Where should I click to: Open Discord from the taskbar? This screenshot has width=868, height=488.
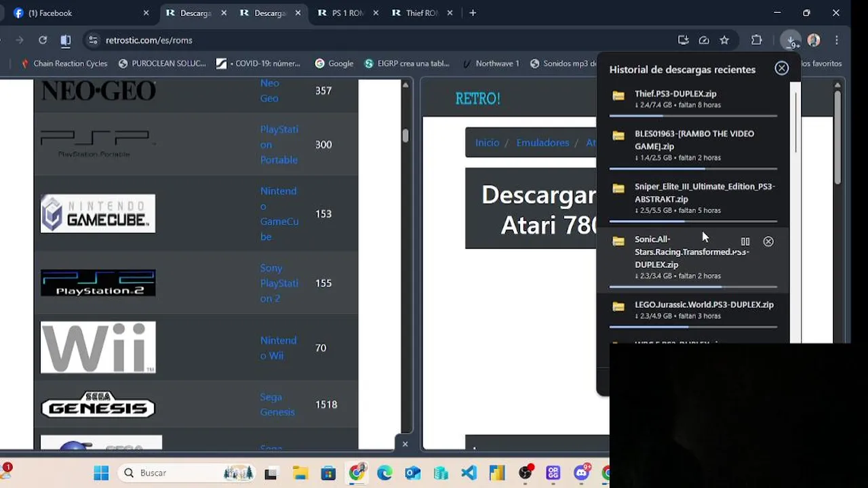pos(582,472)
